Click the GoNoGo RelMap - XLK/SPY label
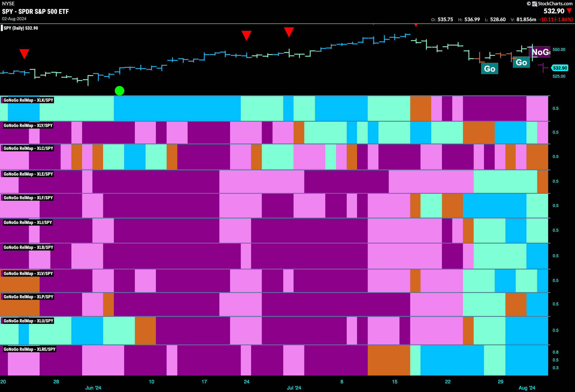 click(x=28, y=100)
